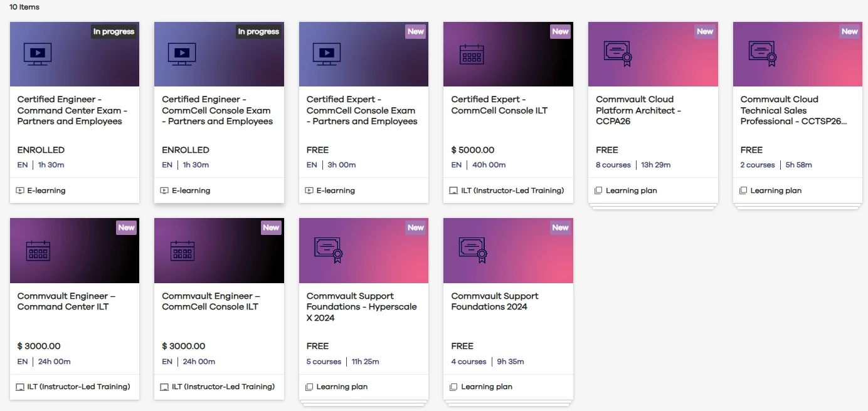Click '40h 00m' duration text
Image resolution: width=868 pixels, height=411 pixels.
point(489,165)
